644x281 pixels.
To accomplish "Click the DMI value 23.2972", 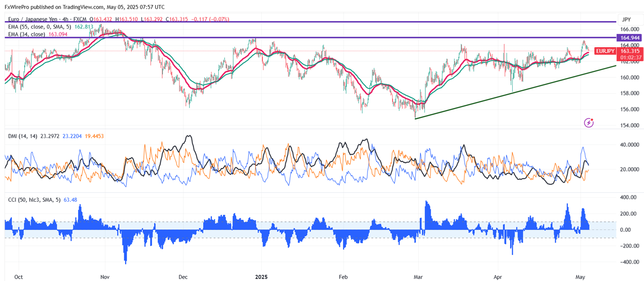I will tap(50, 136).
